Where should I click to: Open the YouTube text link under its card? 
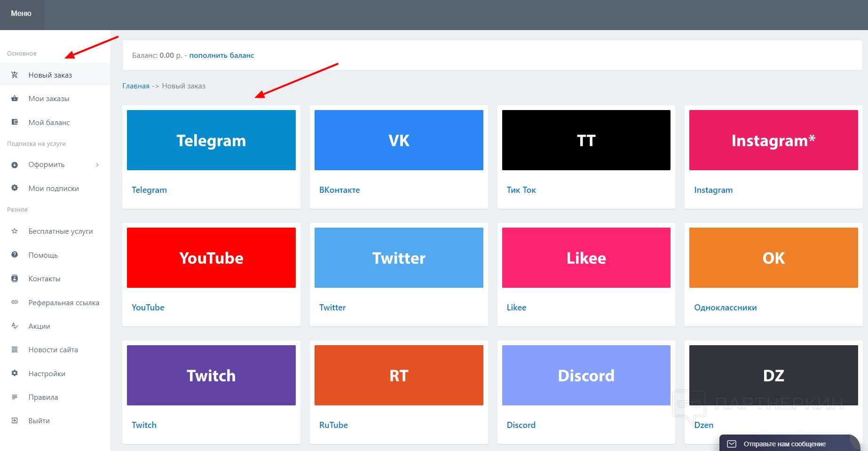point(148,307)
